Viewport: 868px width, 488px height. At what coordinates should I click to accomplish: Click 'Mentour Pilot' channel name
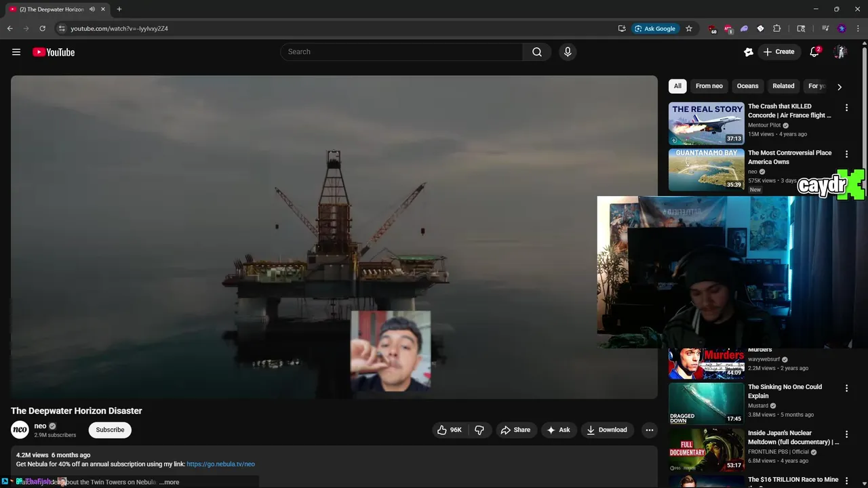(764, 125)
